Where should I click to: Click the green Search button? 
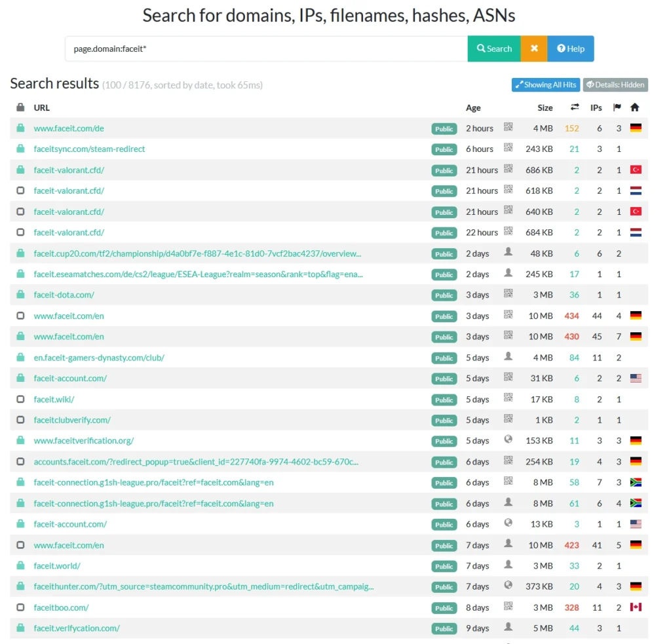(x=494, y=48)
